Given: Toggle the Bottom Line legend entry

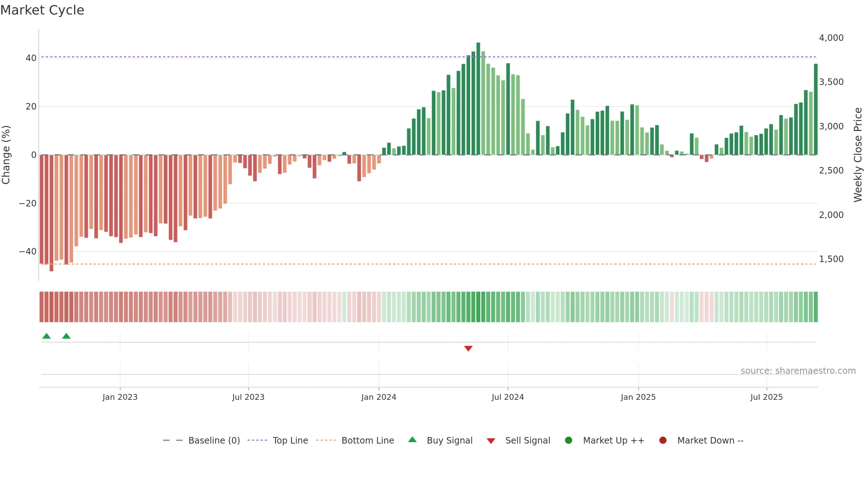Looking at the screenshot, I should pyautogui.click(x=355, y=440).
